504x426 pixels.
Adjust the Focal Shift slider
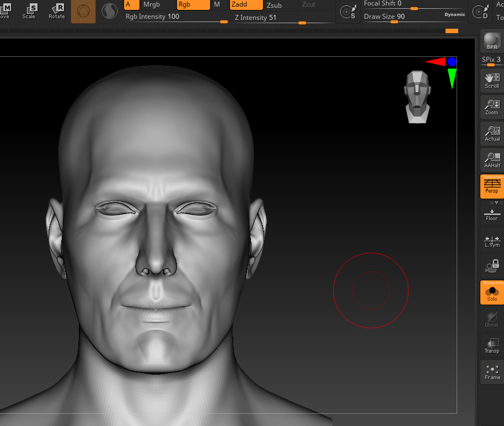(x=414, y=5)
